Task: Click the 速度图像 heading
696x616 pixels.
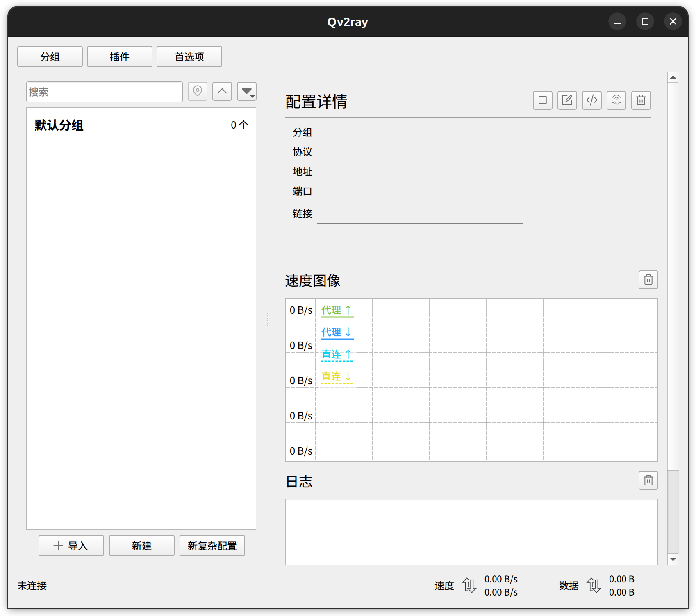Action: click(313, 281)
